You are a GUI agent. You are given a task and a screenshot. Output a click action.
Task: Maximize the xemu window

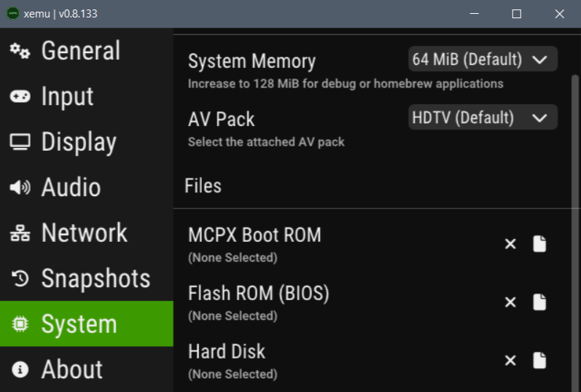[x=516, y=13]
